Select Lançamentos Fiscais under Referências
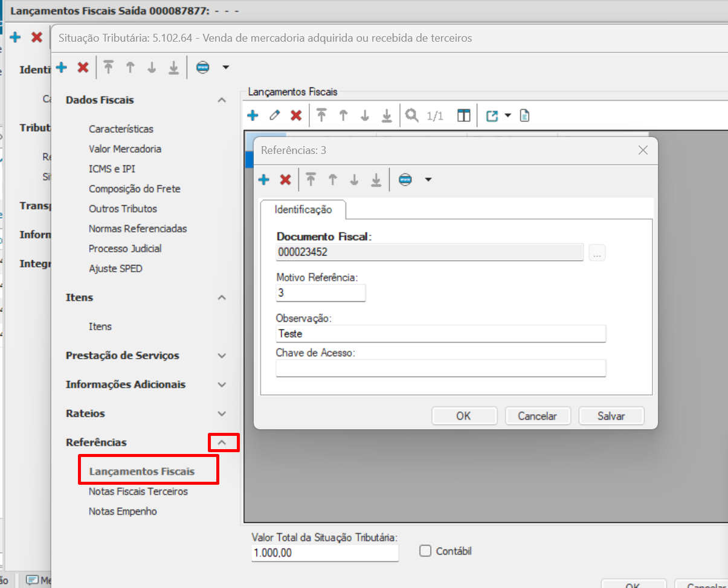Image resolution: width=728 pixels, height=588 pixels. pos(142,471)
